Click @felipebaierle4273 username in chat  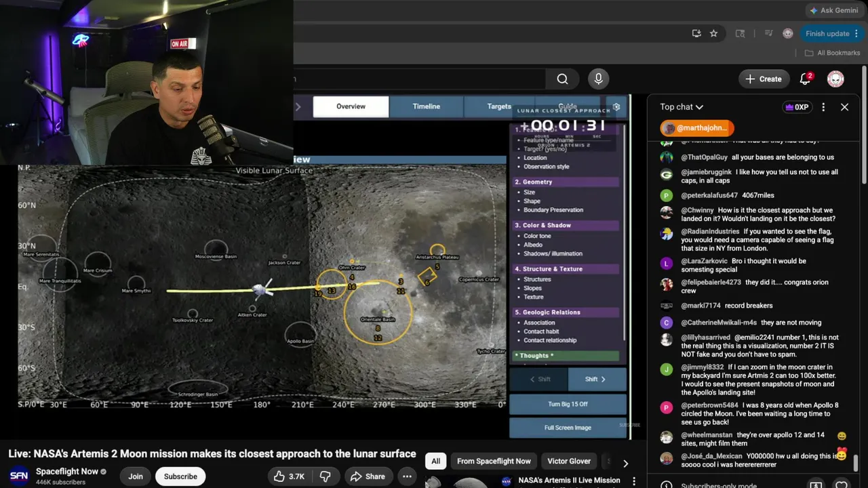click(x=711, y=282)
